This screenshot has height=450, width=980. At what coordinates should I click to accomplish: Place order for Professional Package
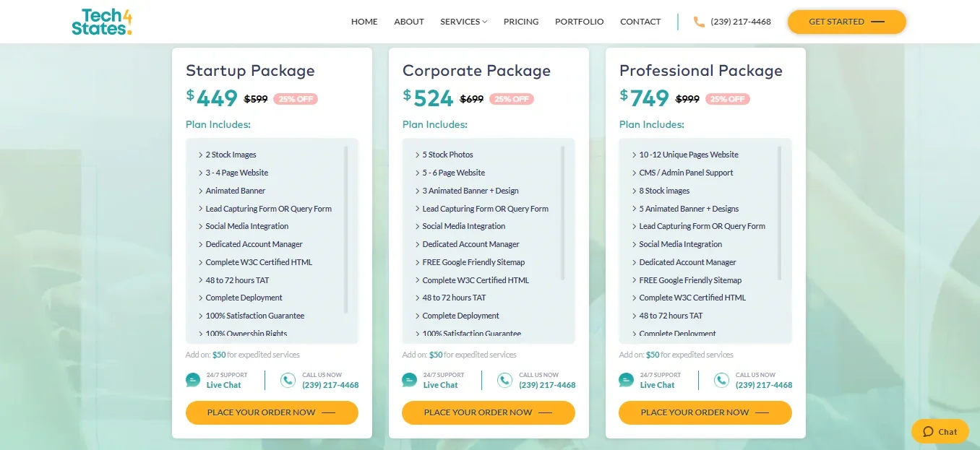705,412
